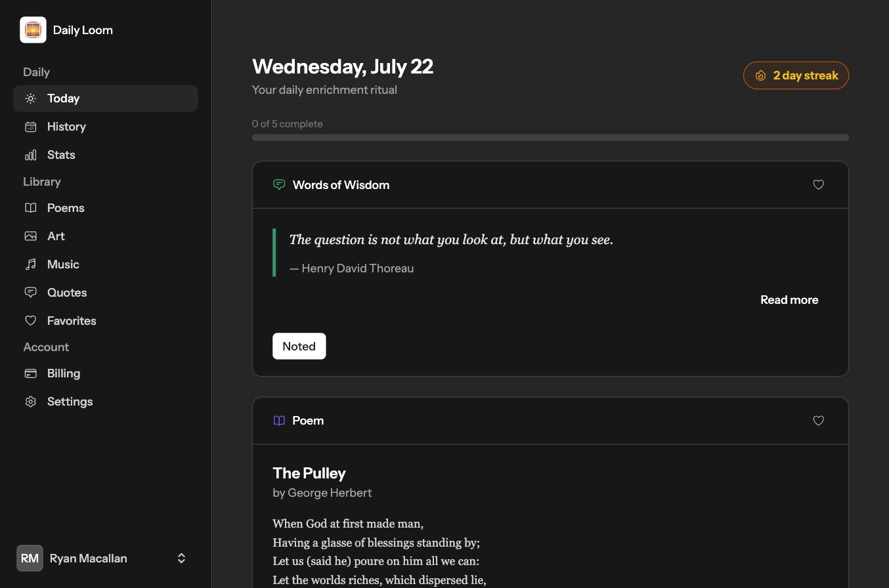Favorite the Poem card with heart
The image size is (889, 588).
[818, 421]
